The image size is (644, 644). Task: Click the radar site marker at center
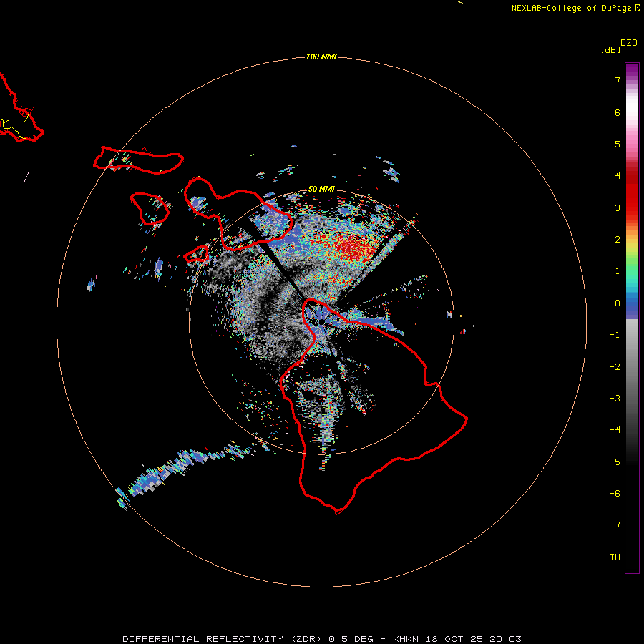click(321, 321)
